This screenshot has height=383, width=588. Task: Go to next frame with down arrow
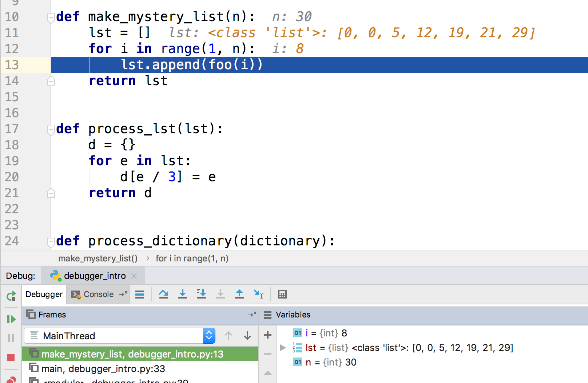(x=247, y=336)
